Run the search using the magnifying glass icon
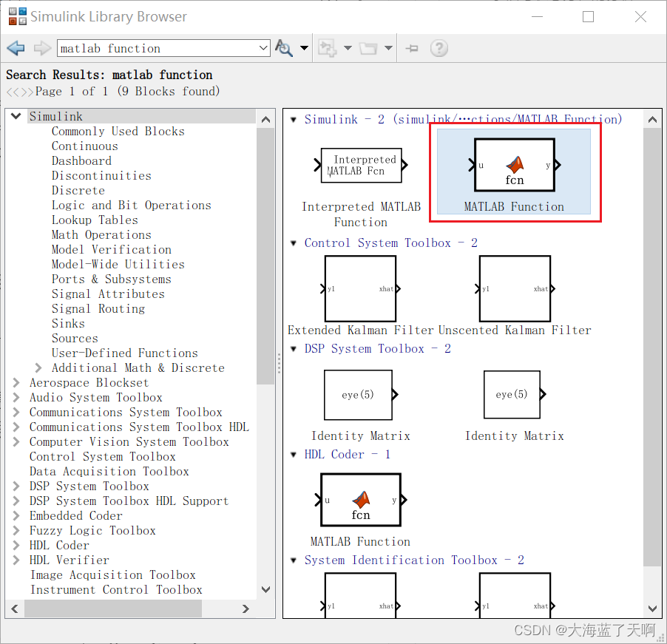The width and height of the screenshot is (667, 644). pos(283,47)
